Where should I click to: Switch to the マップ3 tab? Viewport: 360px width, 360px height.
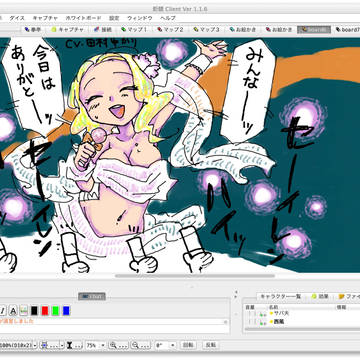[x=207, y=29]
